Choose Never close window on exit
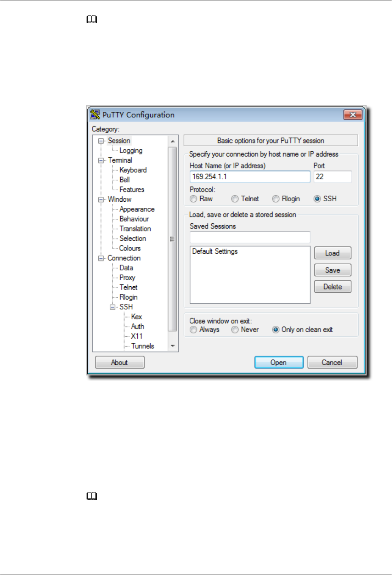 tap(235, 330)
